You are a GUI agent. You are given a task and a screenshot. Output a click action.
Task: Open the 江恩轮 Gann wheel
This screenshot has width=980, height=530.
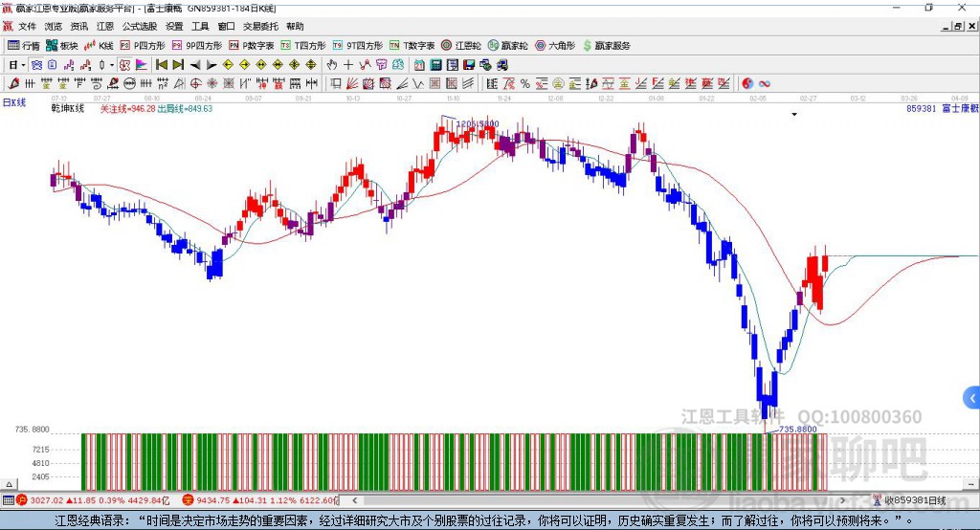(x=461, y=46)
